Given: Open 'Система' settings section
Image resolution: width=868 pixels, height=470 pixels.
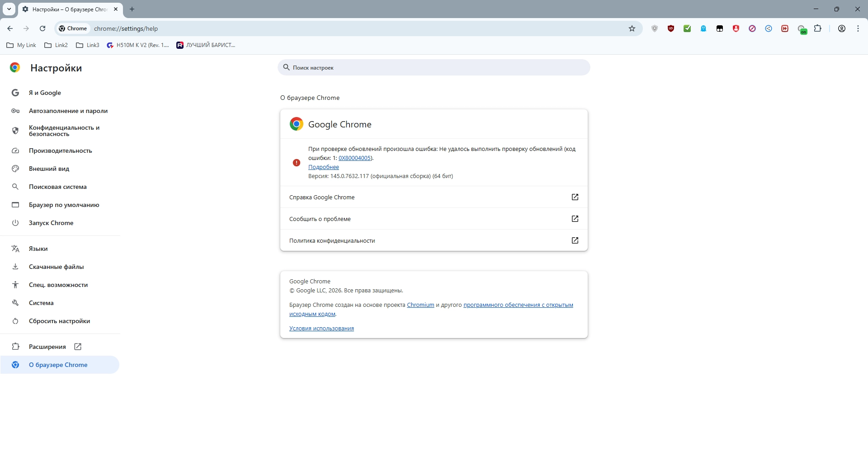Looking at the screenshot, I should (60, 303).
